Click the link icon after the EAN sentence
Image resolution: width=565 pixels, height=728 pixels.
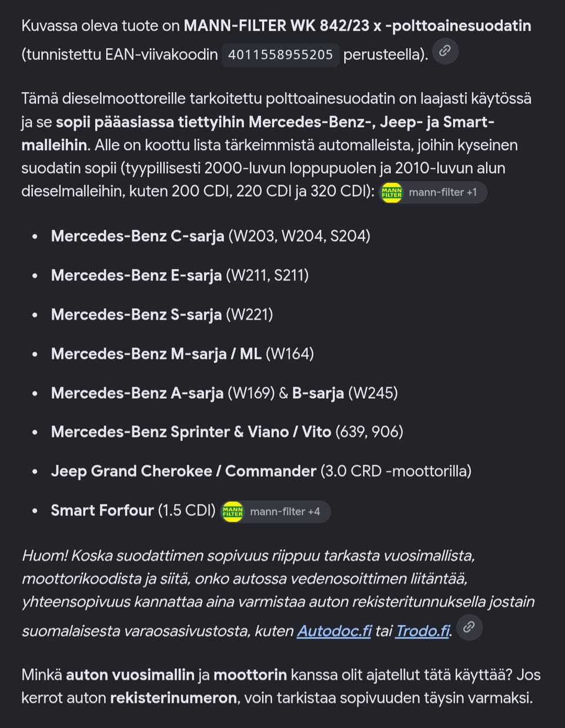click(445, 51)
